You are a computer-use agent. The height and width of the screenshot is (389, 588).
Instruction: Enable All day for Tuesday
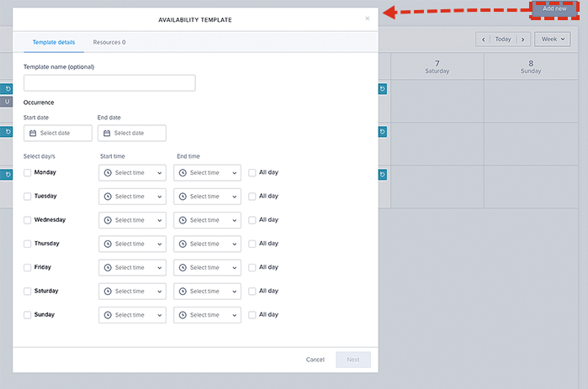[252, 197]
